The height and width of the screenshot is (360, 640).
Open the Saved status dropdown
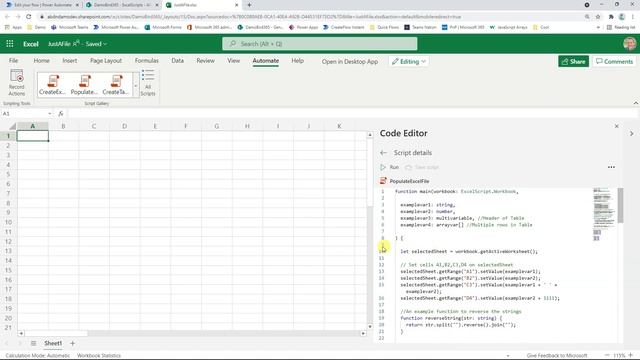click(x=96, y=44)
